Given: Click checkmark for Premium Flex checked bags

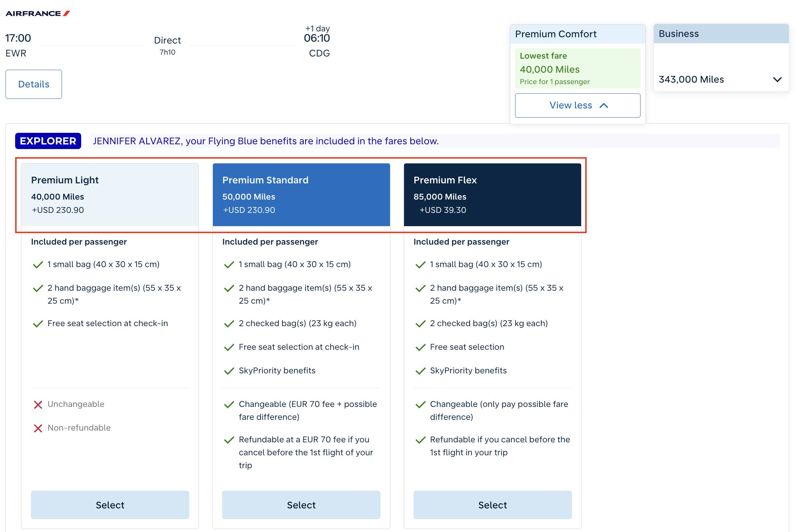Looking at the screenshot, I should click(x=421, y=324).
